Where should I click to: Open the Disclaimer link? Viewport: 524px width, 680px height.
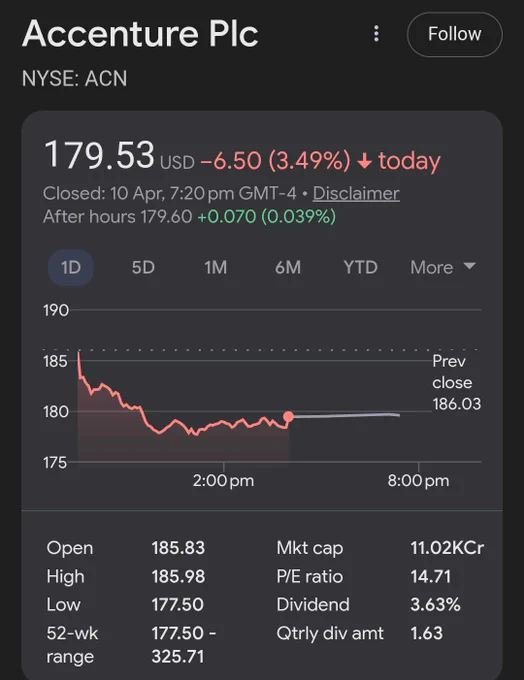pyautogui.click(x=356, y=193)
